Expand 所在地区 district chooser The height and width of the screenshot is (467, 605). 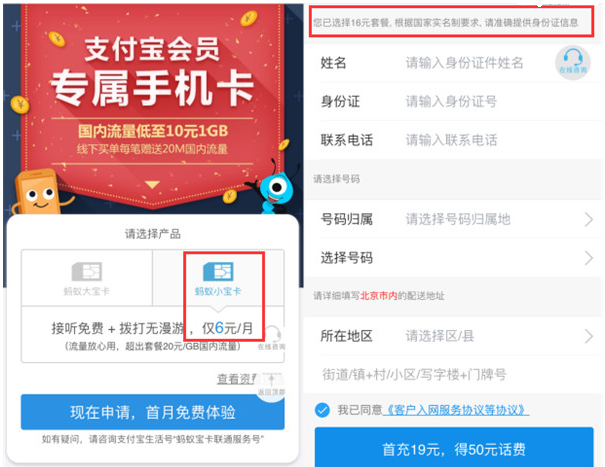coord(455,336)
